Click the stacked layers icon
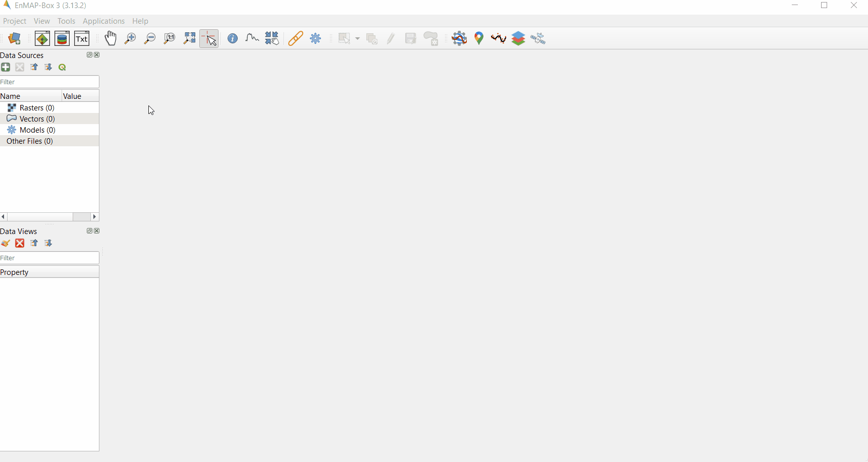 tap(518, 39)
